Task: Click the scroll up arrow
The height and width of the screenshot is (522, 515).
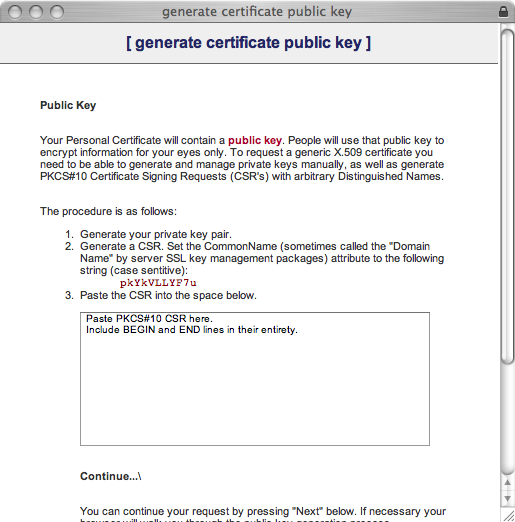Action: [507, 483]
